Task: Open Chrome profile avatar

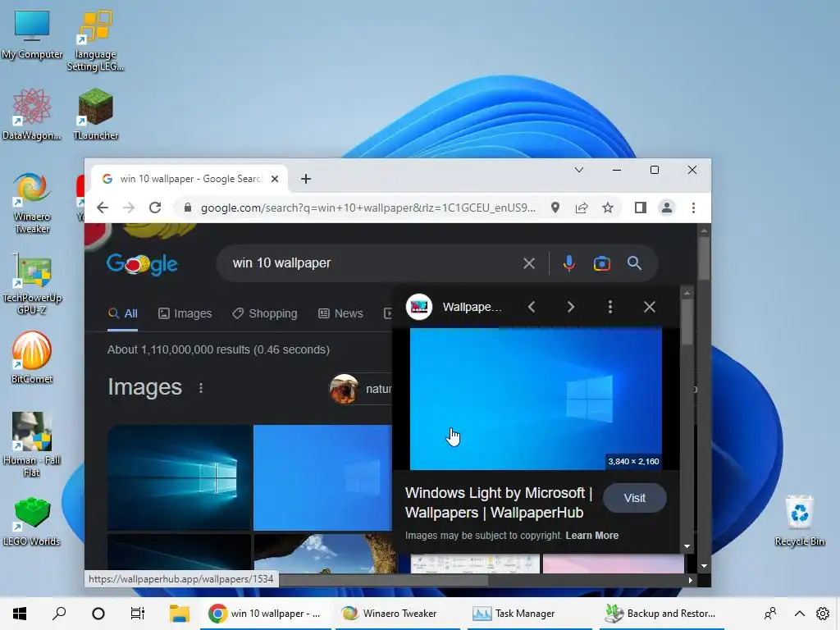Action: [x=666, y=208]
